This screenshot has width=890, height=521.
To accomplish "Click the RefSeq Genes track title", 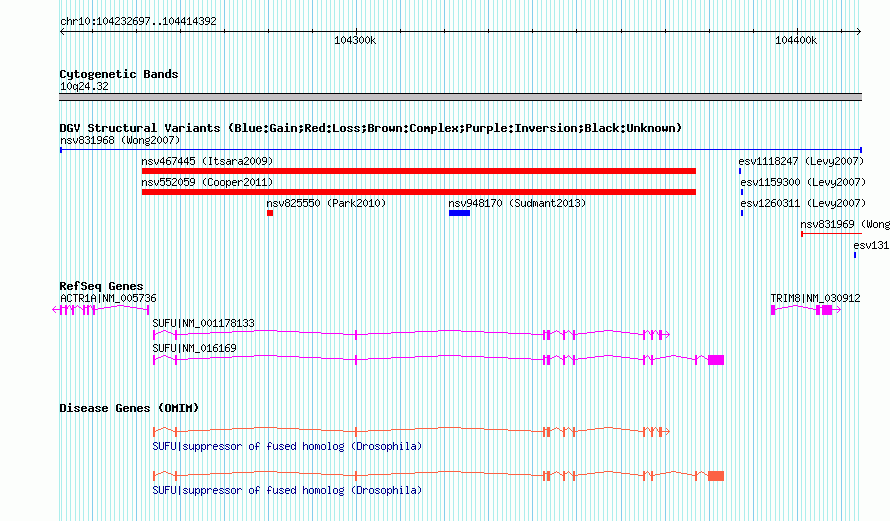I will pyautogui.click(x=101, y=286).
